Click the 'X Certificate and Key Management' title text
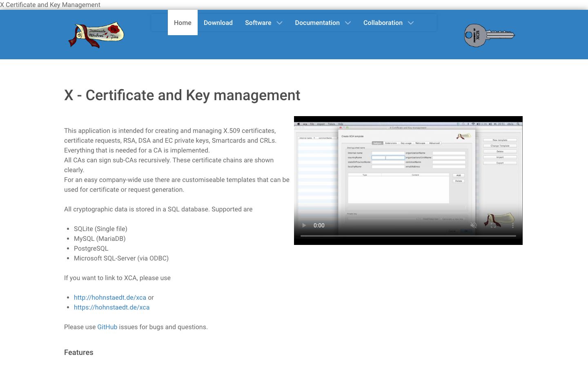The height and width of the screenshot is (368, 588). pos(50,5)
